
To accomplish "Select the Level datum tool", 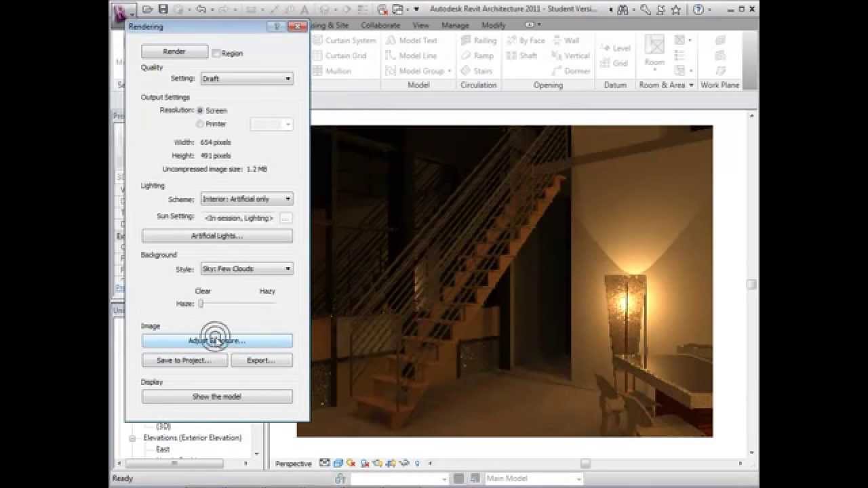I will (616, 48).
